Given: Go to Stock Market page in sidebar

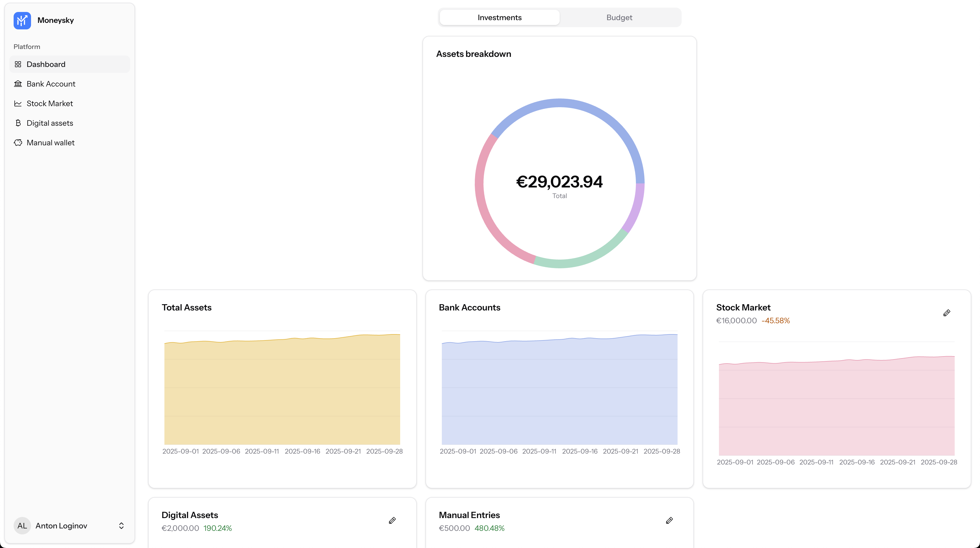Looking at the screenshot, I should pos(50,103).
